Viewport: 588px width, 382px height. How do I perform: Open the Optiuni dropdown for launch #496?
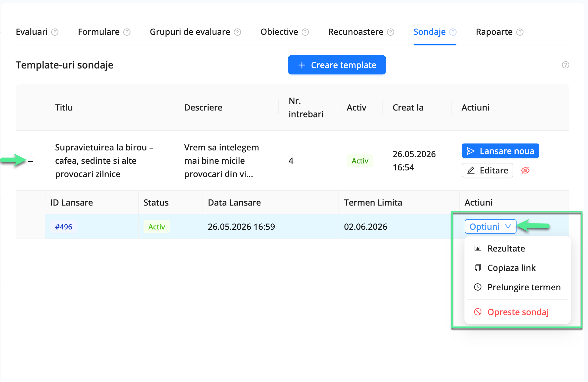pos(490,226)
